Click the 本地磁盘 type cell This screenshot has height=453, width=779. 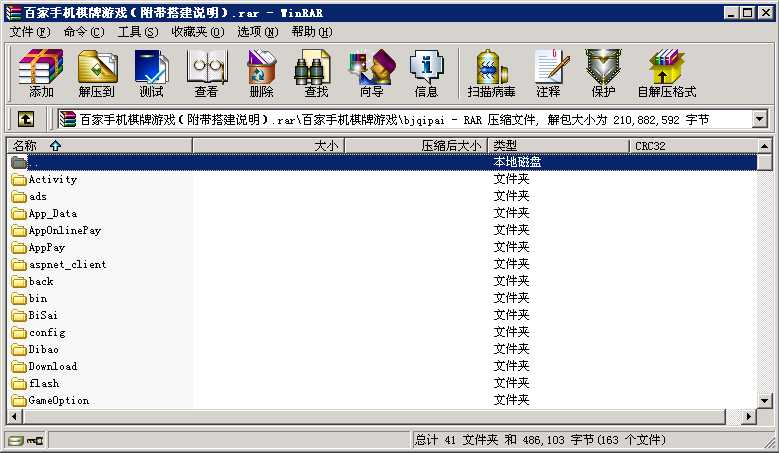point(517,162)
